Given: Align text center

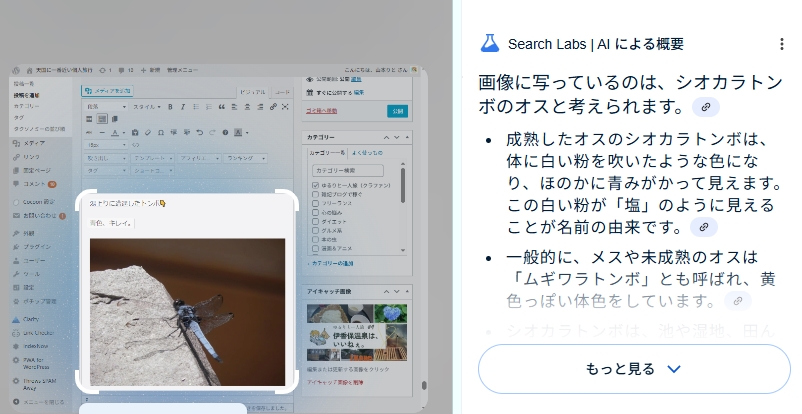Looking at the screenshot, I should click(247, 107).
